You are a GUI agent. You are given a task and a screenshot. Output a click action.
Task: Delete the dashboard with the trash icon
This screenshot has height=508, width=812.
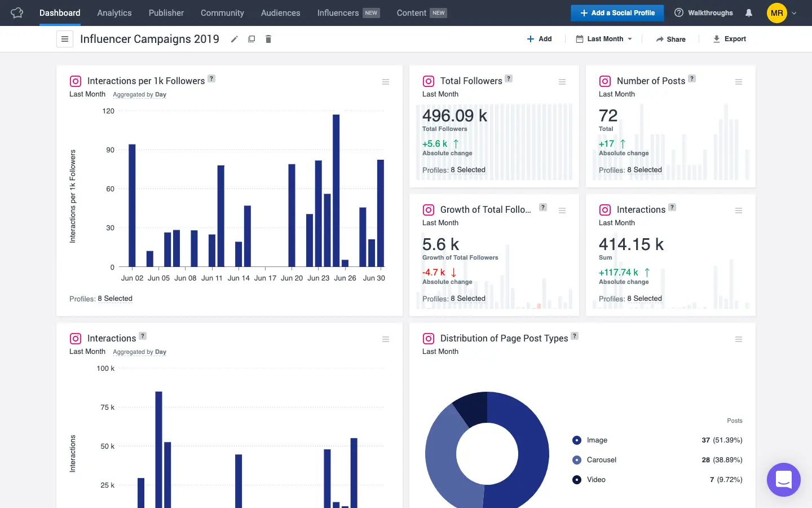(268, 39)
